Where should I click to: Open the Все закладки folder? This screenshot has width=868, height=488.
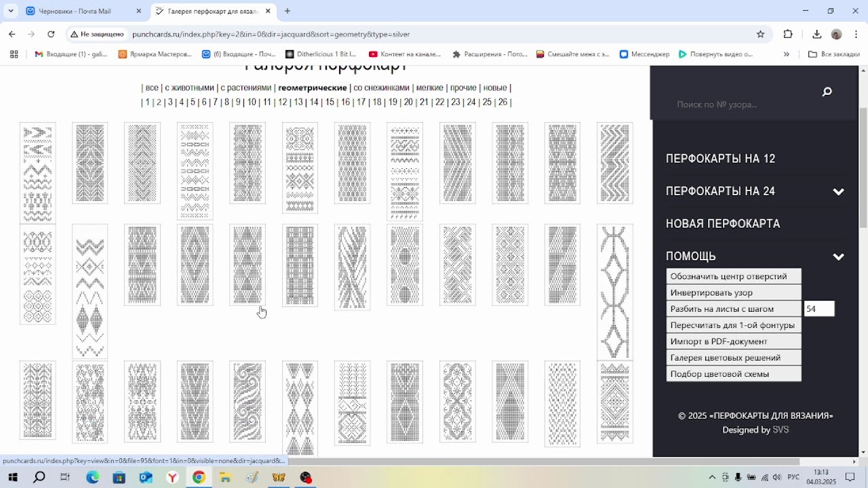[x=834, y=54]
